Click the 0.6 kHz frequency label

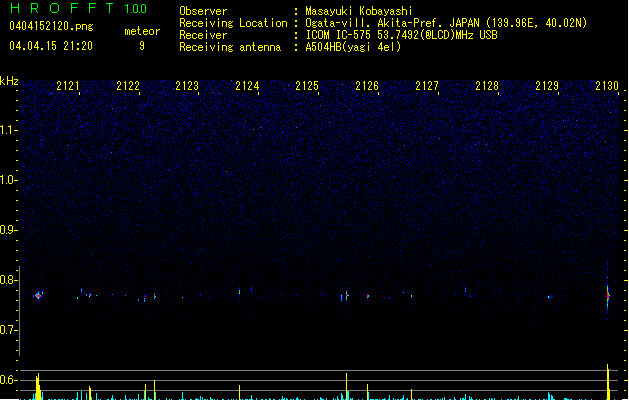[x=8, y=380]
